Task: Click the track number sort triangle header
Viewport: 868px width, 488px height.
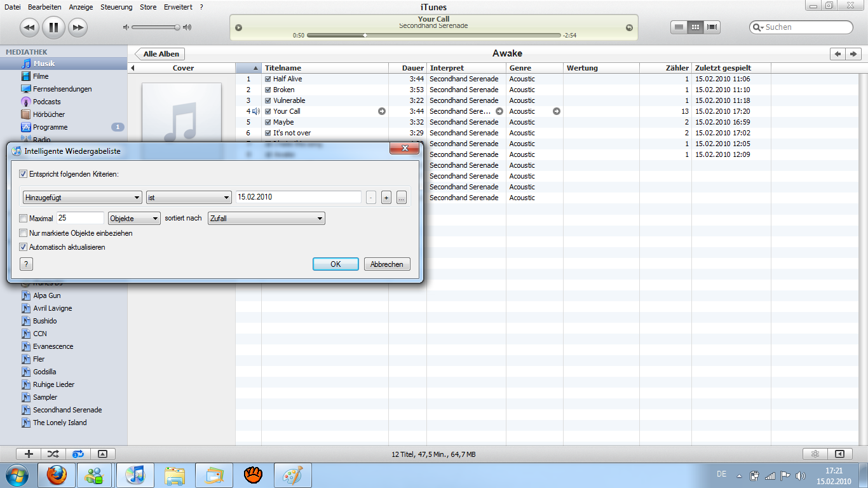Action: tap(255, 68)
